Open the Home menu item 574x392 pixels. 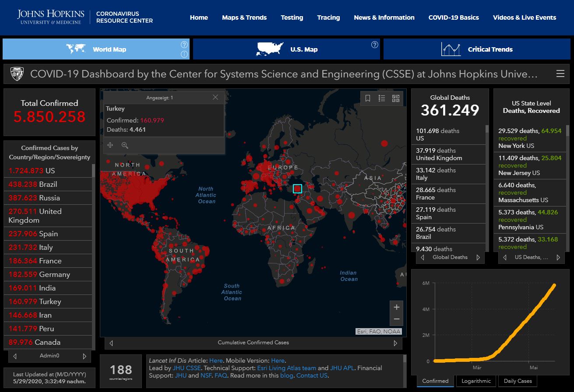[x=199, y=17]
